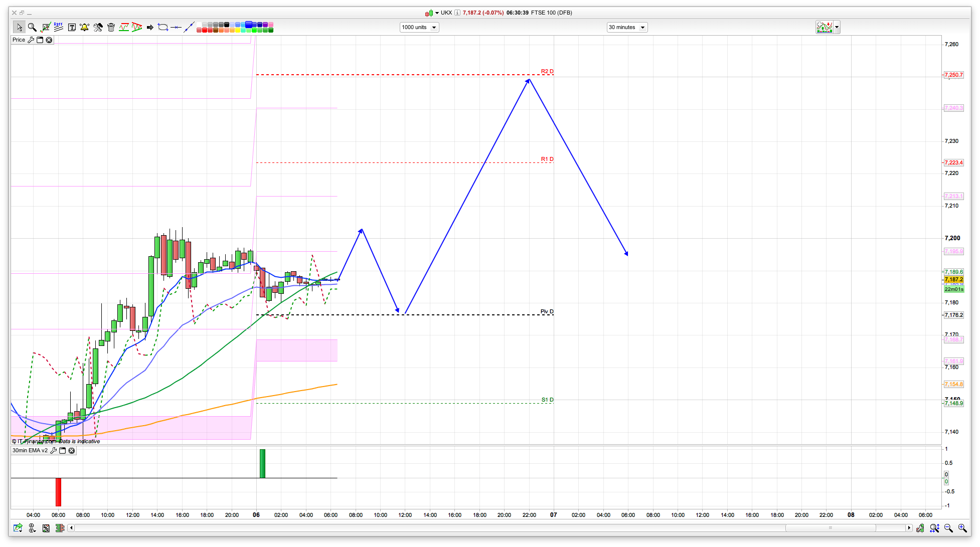This screenshot has width=980, height=547.
Task: Open Price panel settings wrench
Action: tap(31, 40)
